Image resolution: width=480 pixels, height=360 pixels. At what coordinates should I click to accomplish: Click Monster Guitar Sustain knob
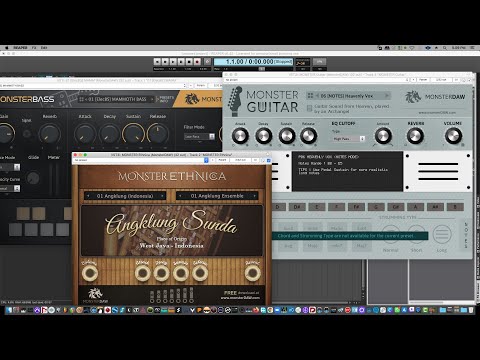(287, 135)
